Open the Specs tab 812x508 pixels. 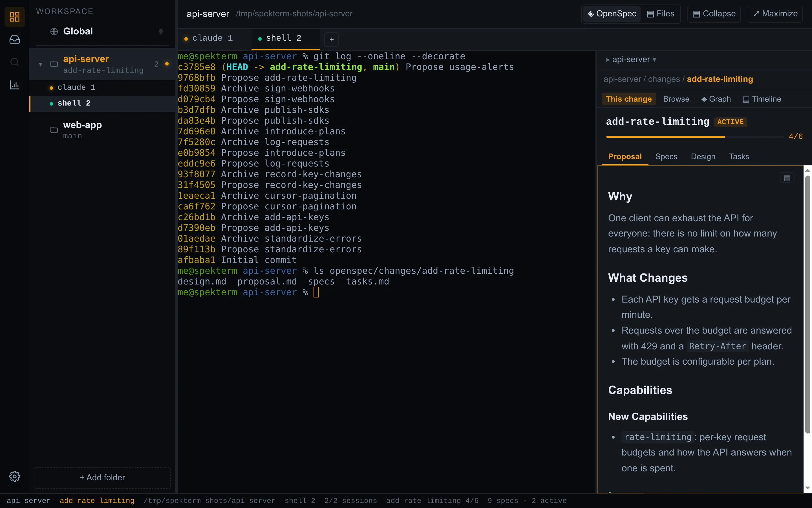[666, 157]
